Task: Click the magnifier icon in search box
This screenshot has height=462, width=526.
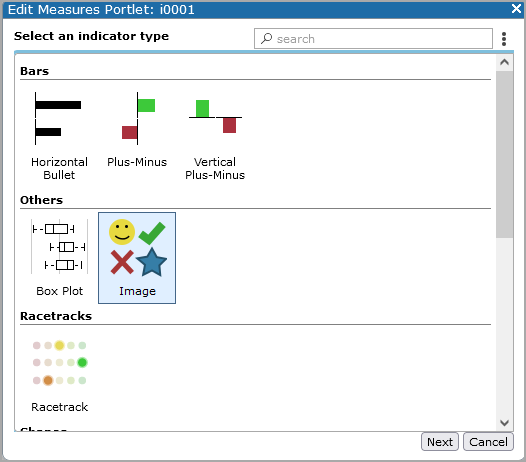Action: click(x=266, y=39)
